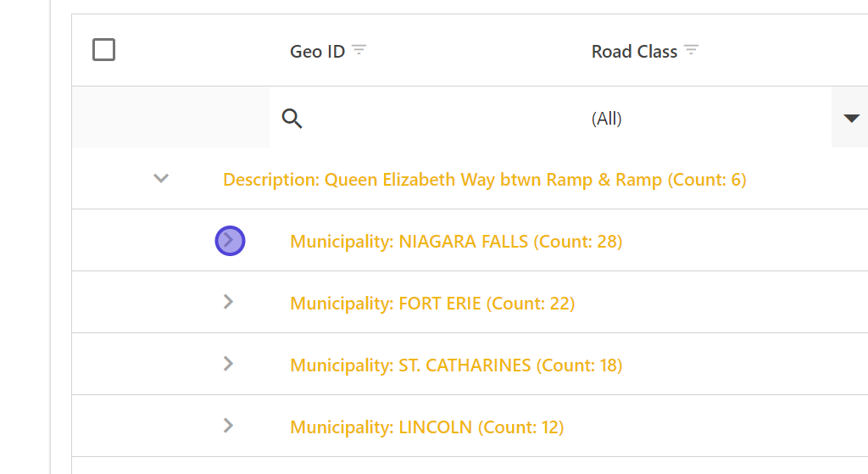Expand the LINCOLN municipality group chevron
This screenshot has width=868, height=474.
[228, 426]
